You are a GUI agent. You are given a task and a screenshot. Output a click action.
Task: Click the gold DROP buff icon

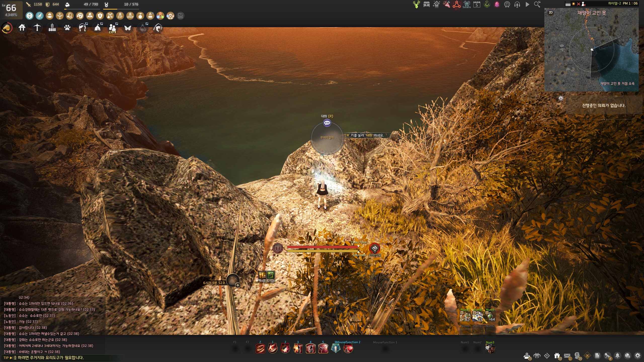click(130, 16)
